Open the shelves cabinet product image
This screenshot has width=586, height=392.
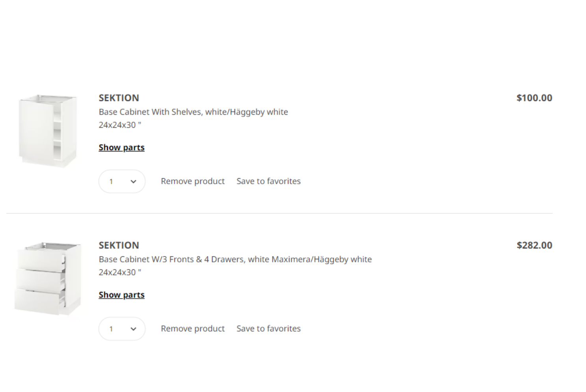tap(48, 131)
